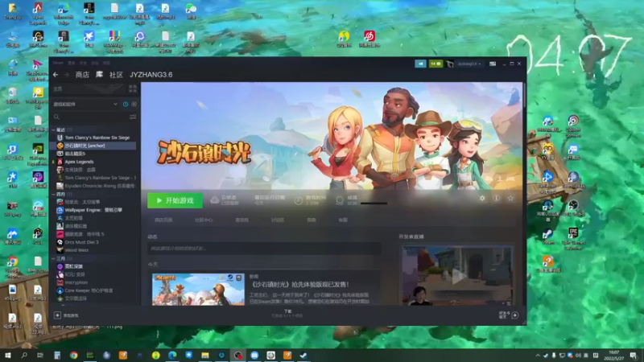This screenshot has width=644, height=362.
Task: Click the Steam window vertical scrollbar
Action: point(525,95)
